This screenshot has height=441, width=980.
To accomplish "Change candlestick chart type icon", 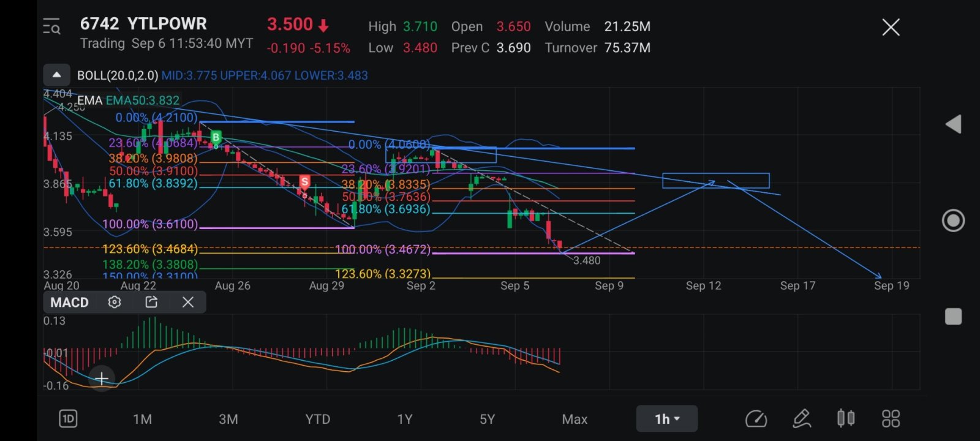I will pos(846,418).
